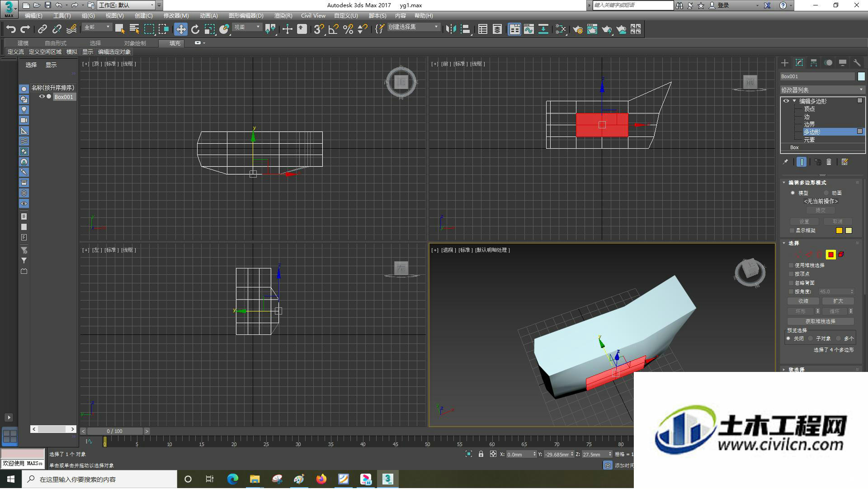
Task: Click the Redo arrow icon
Action: point(25,29)
